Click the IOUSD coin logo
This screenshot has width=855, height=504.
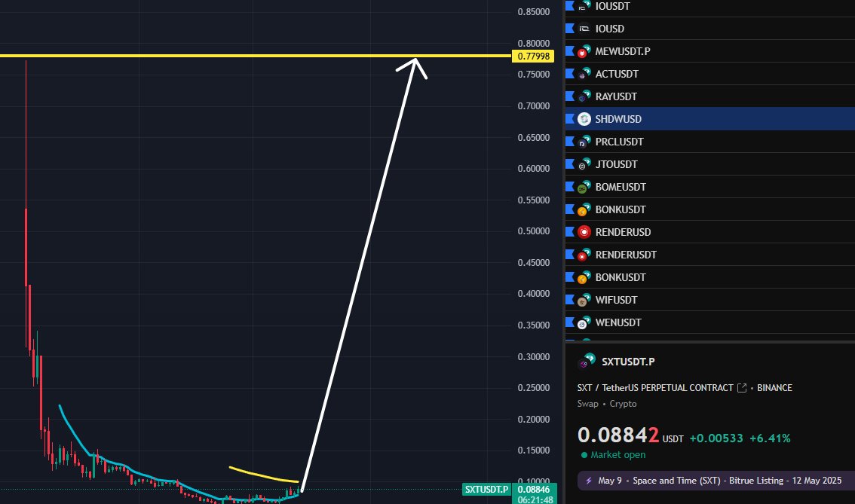click(x=584, y=29)
